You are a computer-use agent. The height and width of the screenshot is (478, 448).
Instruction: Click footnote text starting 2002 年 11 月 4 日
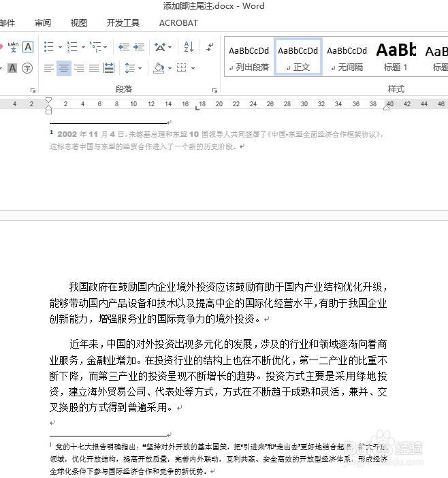[217, 140]
